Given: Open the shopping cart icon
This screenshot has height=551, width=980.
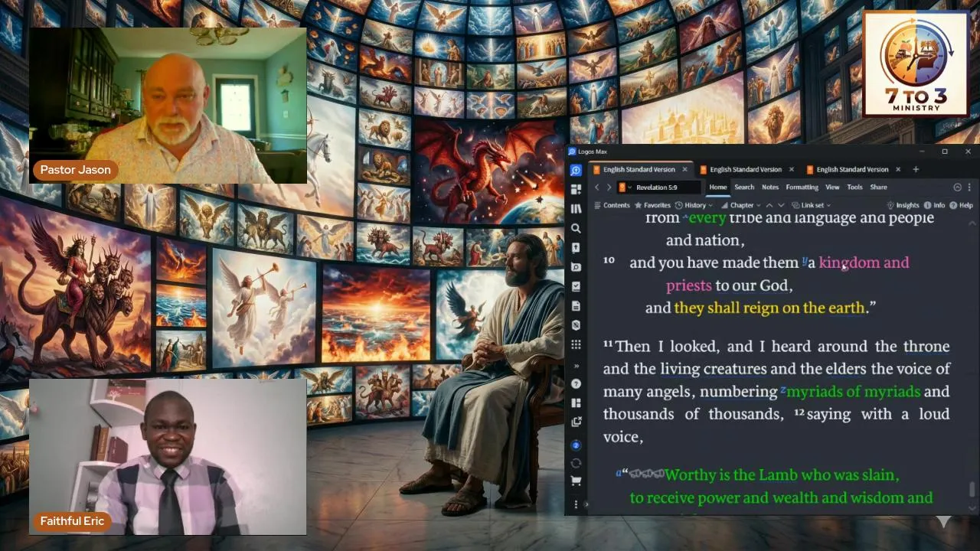Looking at the screenshot, I should [576, 481].
